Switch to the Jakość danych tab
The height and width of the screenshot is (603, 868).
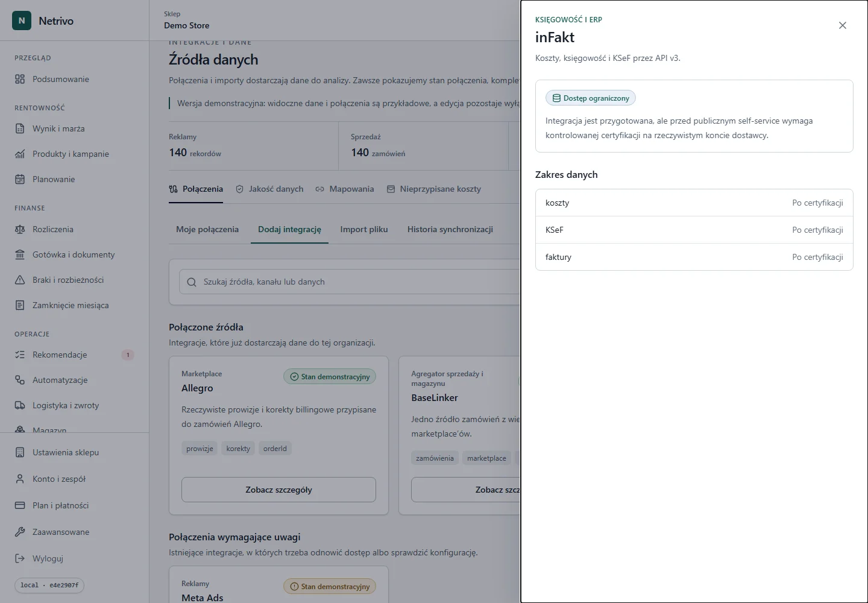(269, 189)
